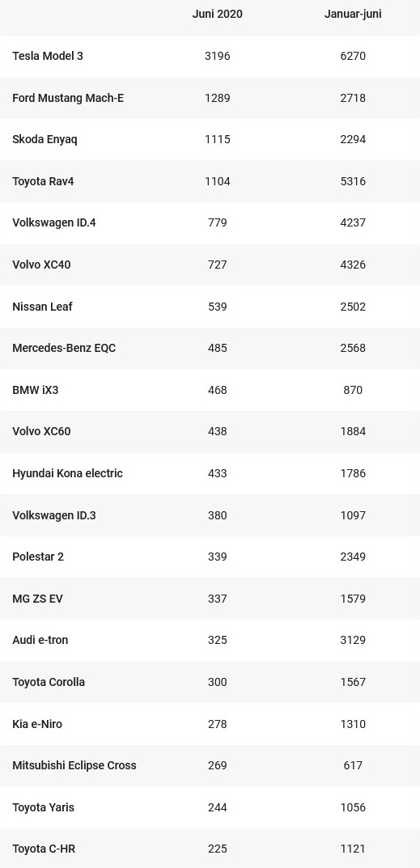Screen dimensions: 420x868
Task: Click the Juni 2020 column header
Action: 217,15
